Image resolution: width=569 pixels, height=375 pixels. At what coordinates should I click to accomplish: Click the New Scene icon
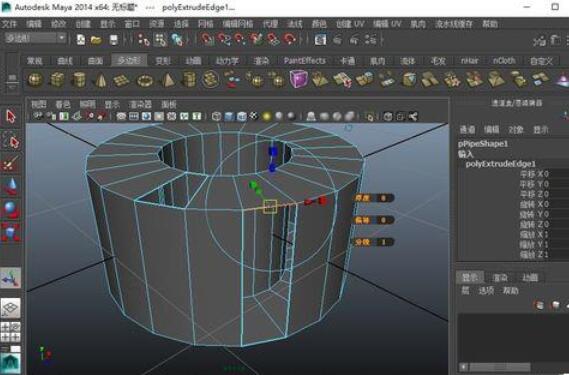click(x=81, y=40)
